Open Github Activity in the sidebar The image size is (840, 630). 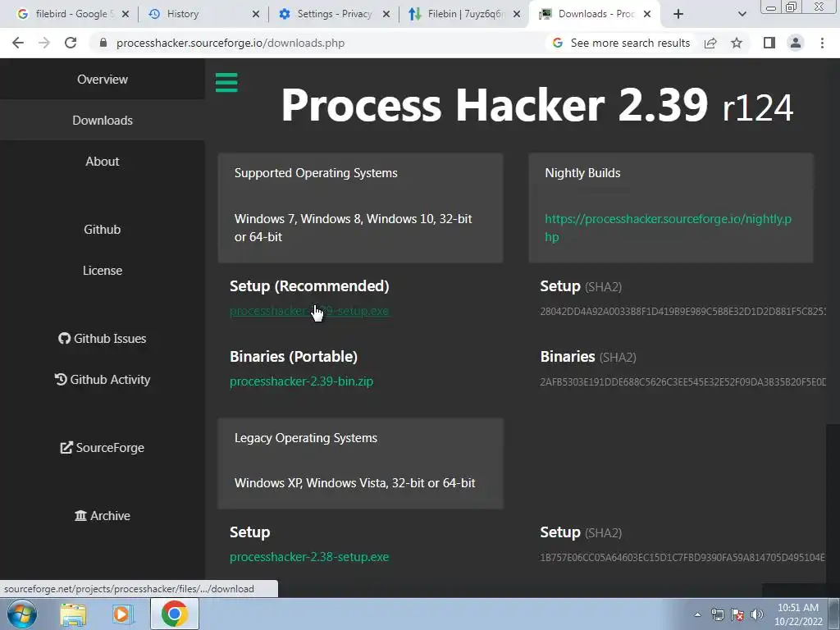pyautogui.click(x=103, y=379)
